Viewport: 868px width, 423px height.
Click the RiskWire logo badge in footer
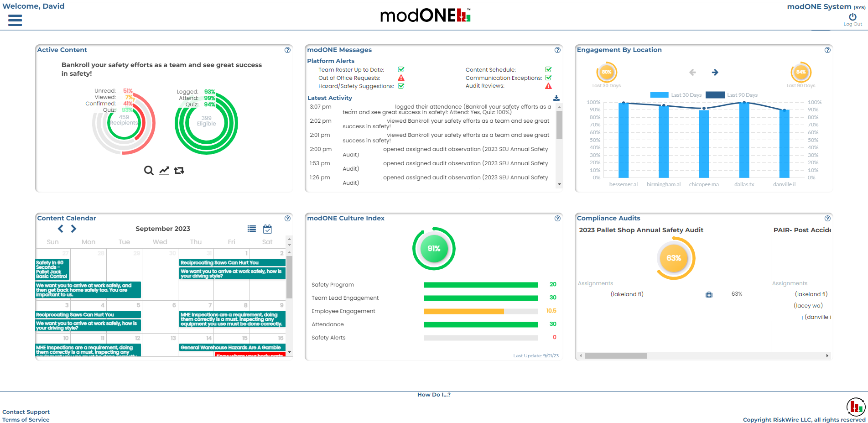[856, 407]
